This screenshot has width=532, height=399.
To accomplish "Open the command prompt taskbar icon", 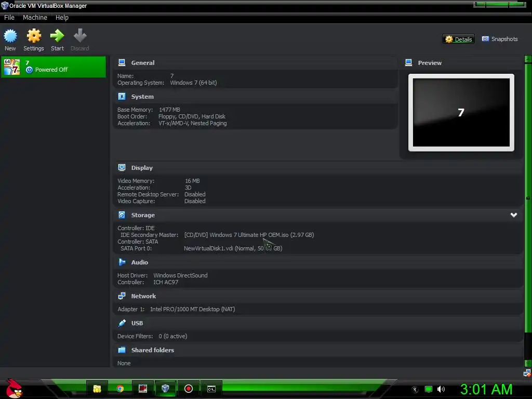I will point(211,389).
